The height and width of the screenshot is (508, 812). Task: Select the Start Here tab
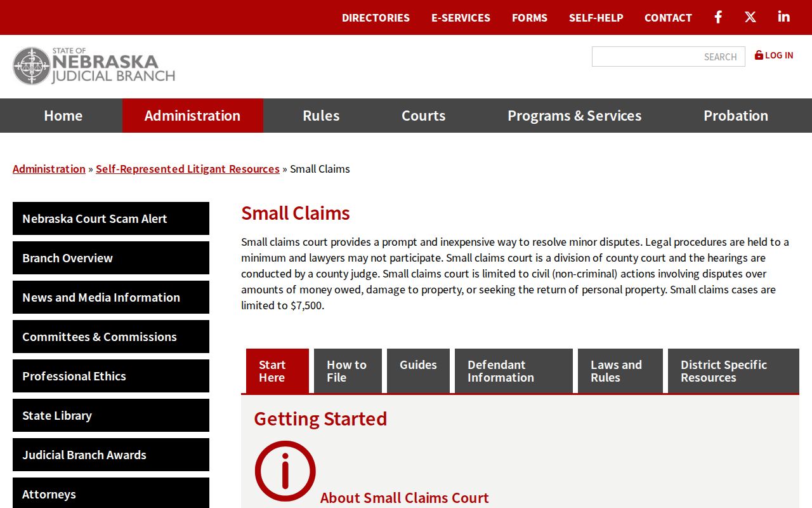pyautogui.click(x=277, y=371)
